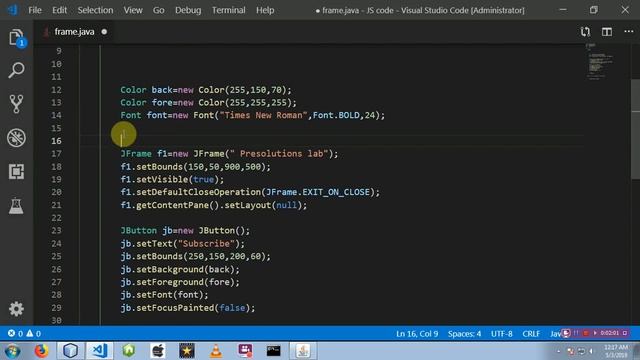This screenshot has width=640, height=360.
Task: Show hidden tray icons arrow
Action: tap(559, 351)
